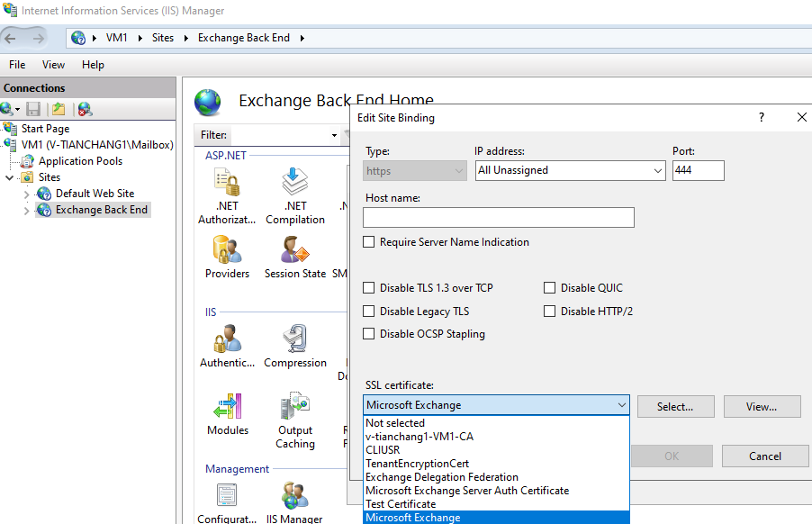Open the IIS Manager Permissions icon
812x524 pixels.
pyautogui.click(x=294, y=495)
